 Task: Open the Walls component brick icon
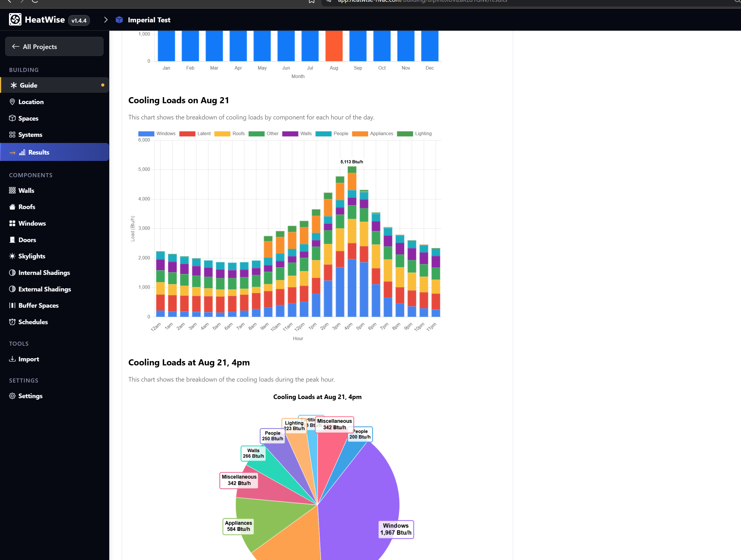click(x=12, y=190)
